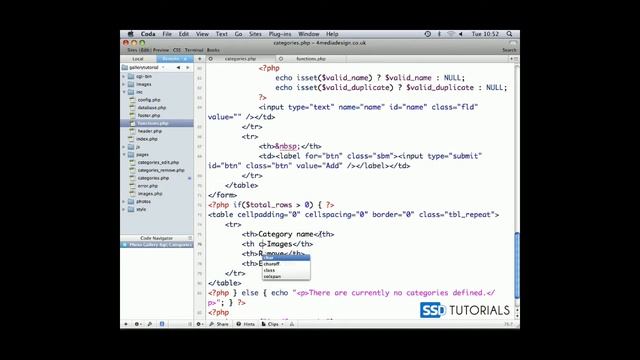The width and height of the screenshot is (640, 360).
Task: Open the Text menu
Action: tap(222, 34)
